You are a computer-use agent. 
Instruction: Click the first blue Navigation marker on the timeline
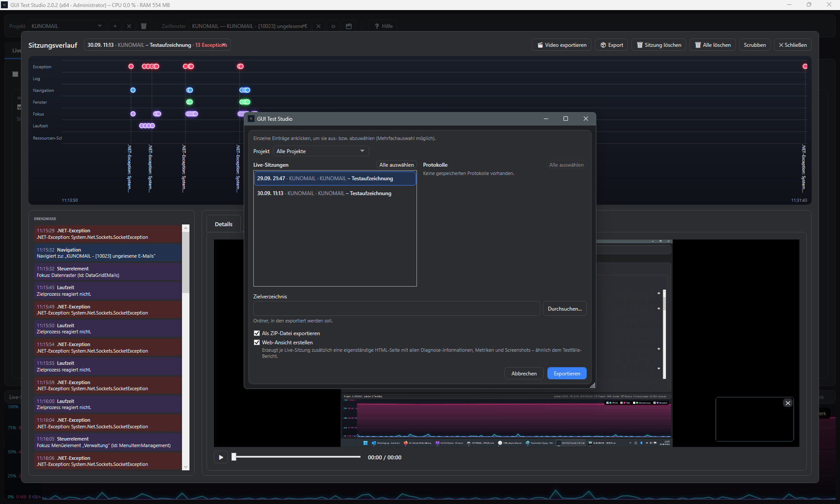point(133,90)
